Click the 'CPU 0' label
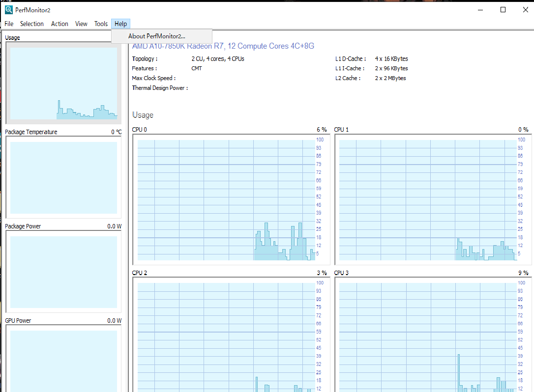The image size is (534, 392). [x=140, y=130]
